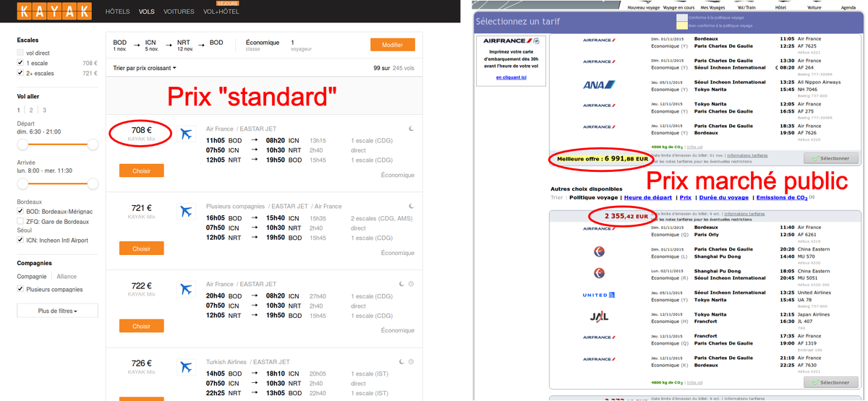Click Choisir on the 722 € flight
Screen dimensions: 868x401
[141, 327]
